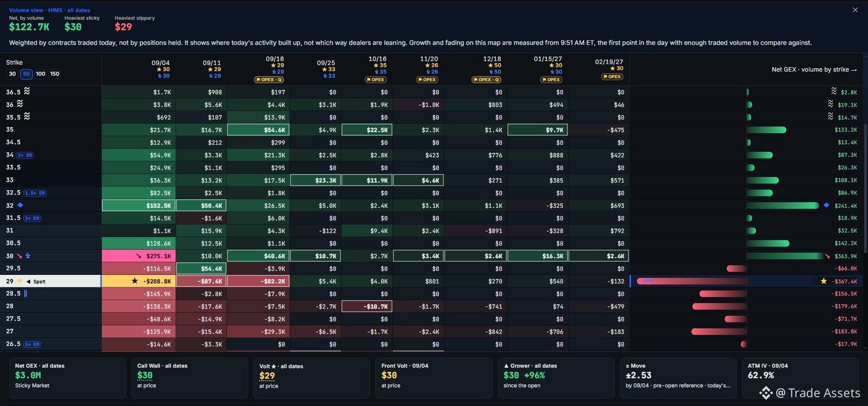This screenshot has height=406, width=868.
Task: Open the Net GEX all dates card
Action: click(68, 378)
